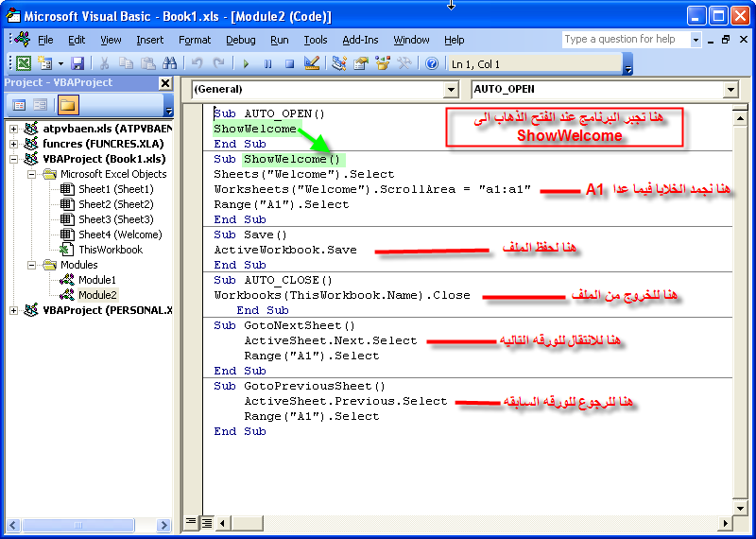
Task: Expand the funcres (FUNCRES.XLA) project node
Action: point(13,144)
